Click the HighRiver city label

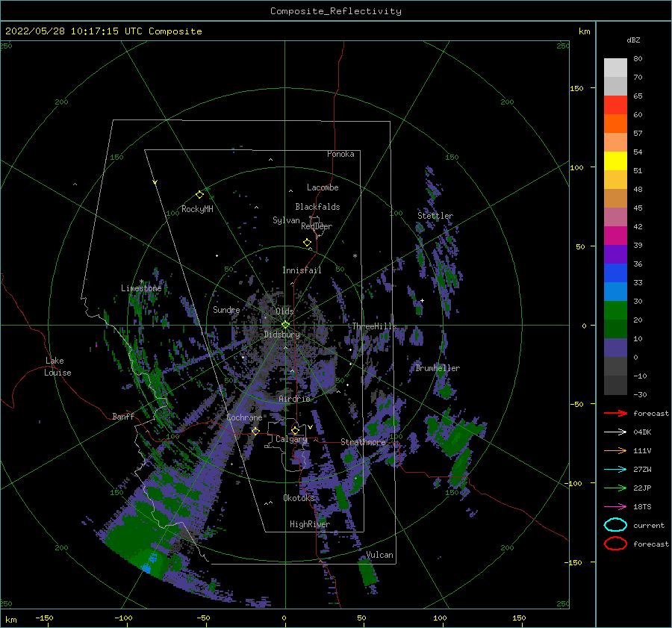click(310, 524)
